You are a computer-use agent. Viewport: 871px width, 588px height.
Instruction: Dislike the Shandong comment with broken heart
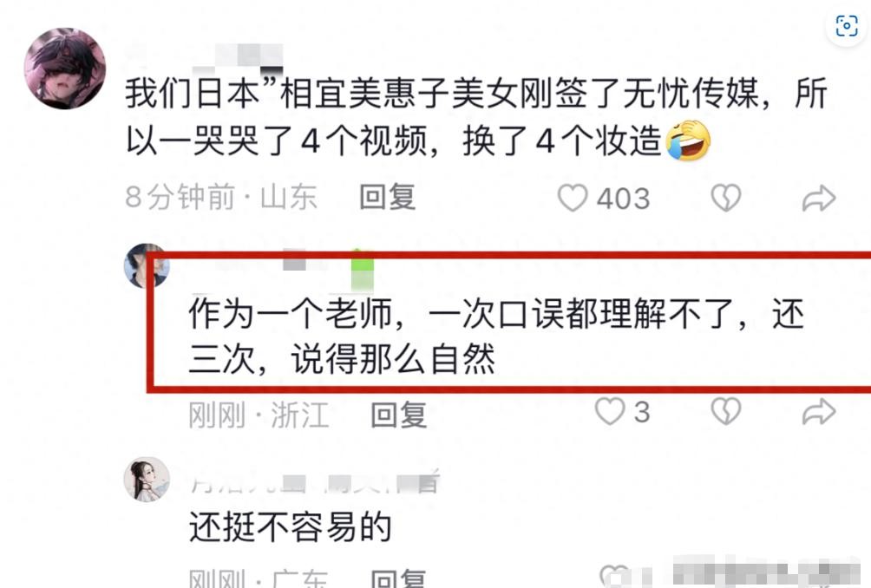[x=726, y=198]
